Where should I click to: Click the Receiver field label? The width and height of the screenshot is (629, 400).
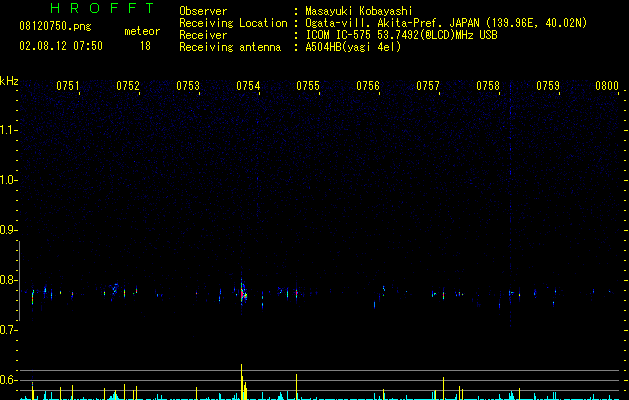203,35
